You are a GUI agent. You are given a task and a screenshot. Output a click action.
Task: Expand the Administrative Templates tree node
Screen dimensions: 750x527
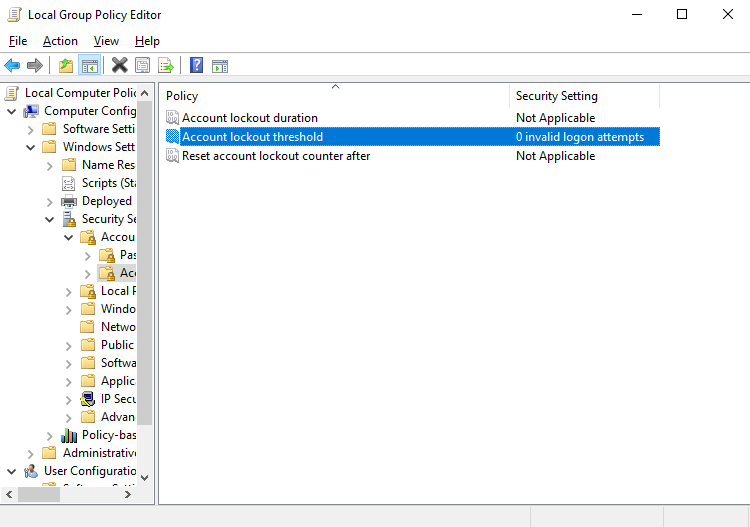[x=30, y=453]
